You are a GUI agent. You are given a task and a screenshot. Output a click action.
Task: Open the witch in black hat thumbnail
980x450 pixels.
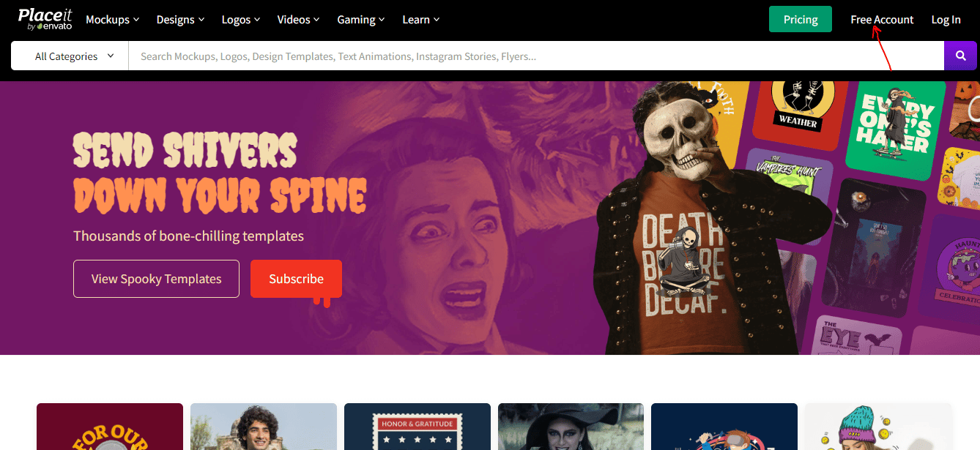[571, 427]
